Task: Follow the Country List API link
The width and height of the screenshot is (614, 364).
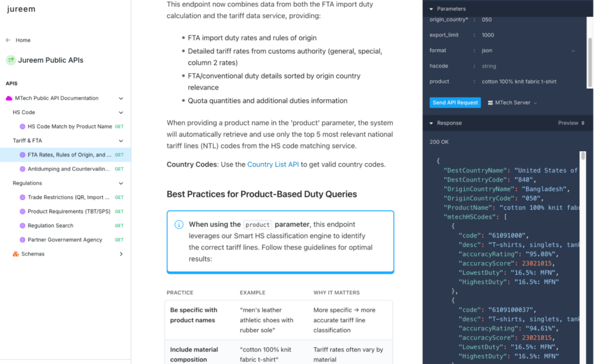Action: click(x=273, y=164)
